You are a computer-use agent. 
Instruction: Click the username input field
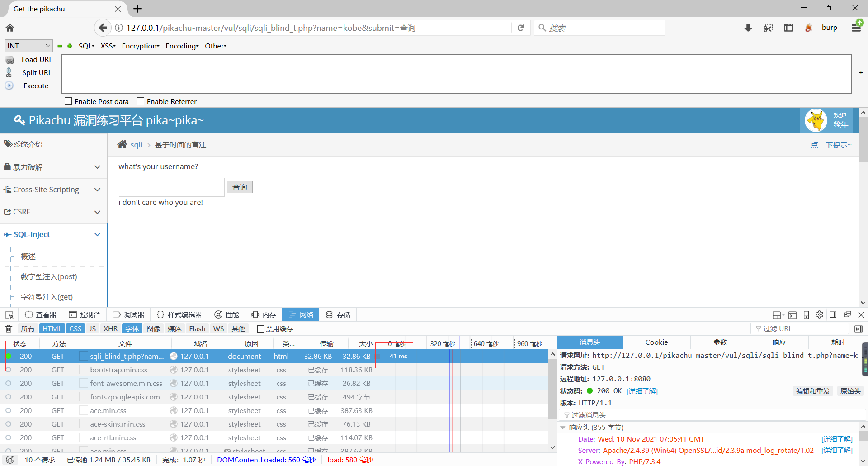[x=172, y=187]
